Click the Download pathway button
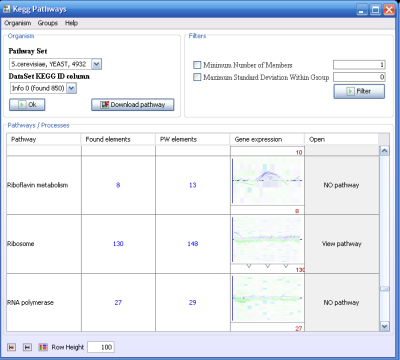The width and height of the screenshot is (400, 360). point(133,105)
